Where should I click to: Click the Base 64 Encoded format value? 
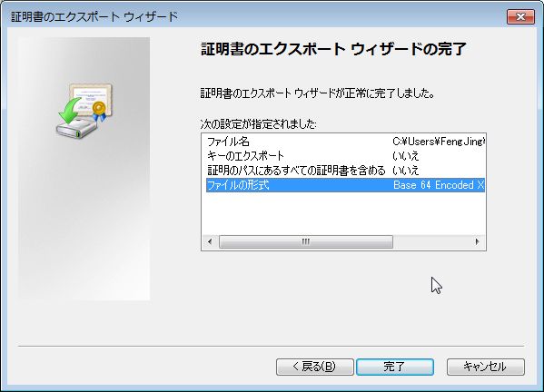tap(439, 185)
